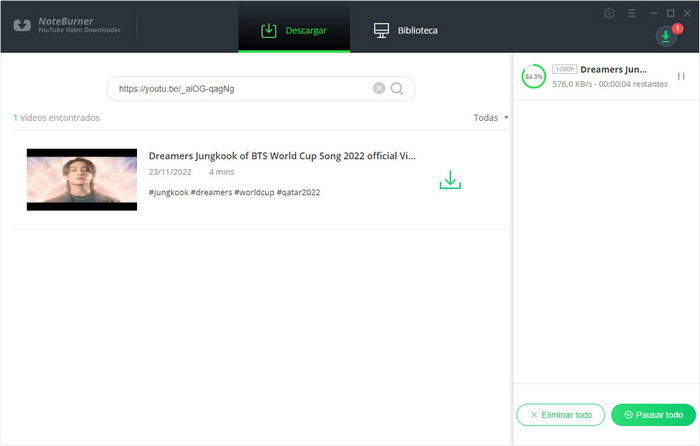
Task: Click the Dreamers Jun... queue item title
Action: pos(613,70)
